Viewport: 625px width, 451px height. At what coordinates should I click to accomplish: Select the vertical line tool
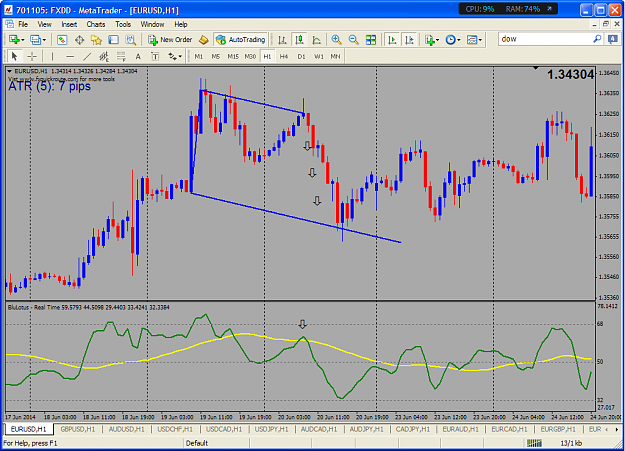click(x=52, y=56)
